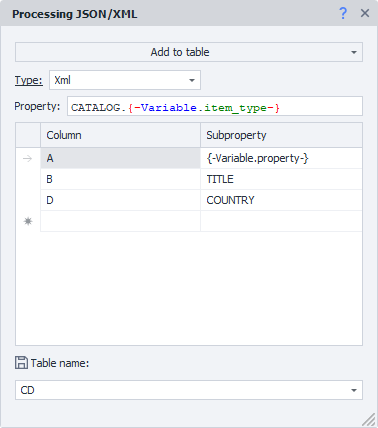The height and width of the screenshot is (428, 378).
Task: Close the Processing JSON/XML dialog
Action: point(365,13)
